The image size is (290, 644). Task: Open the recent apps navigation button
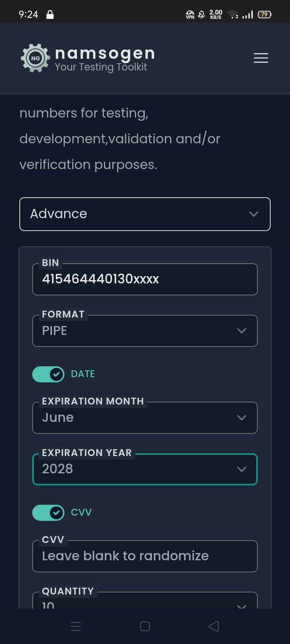coord(76,626)
